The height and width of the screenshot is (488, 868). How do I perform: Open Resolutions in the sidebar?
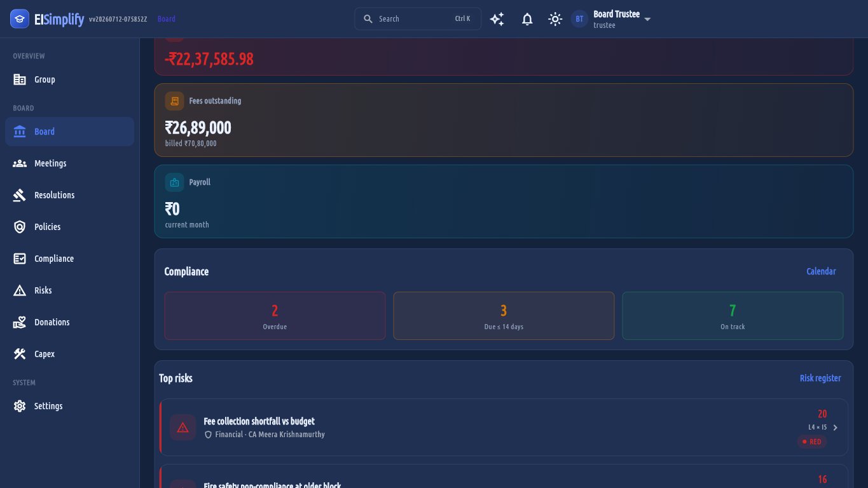tap(70, 195)
